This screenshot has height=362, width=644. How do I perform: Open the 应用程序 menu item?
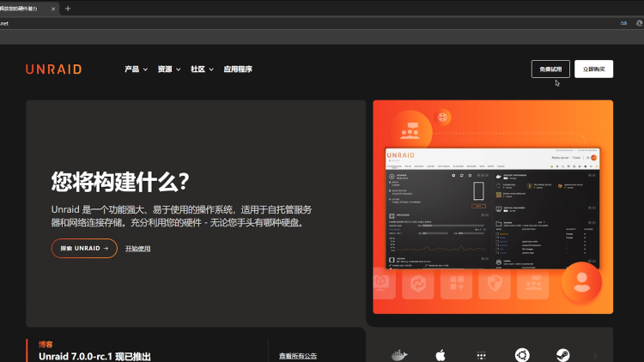point(238,69)
